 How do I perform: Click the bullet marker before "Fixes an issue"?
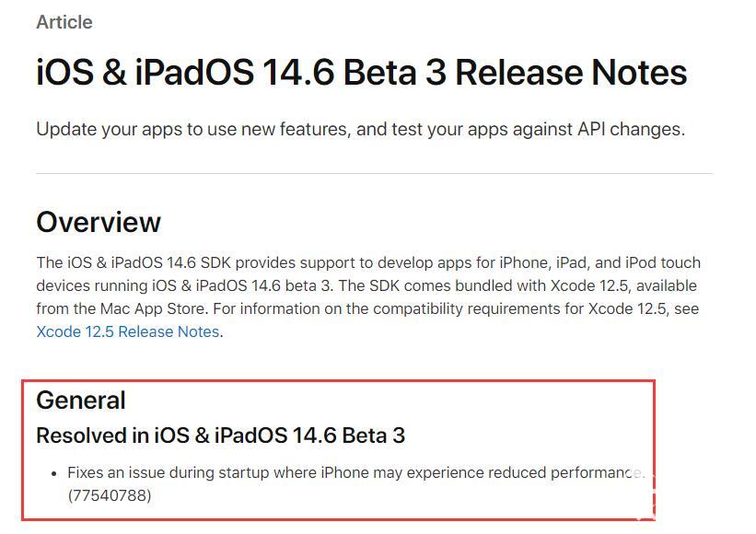(x=53, y=473)
